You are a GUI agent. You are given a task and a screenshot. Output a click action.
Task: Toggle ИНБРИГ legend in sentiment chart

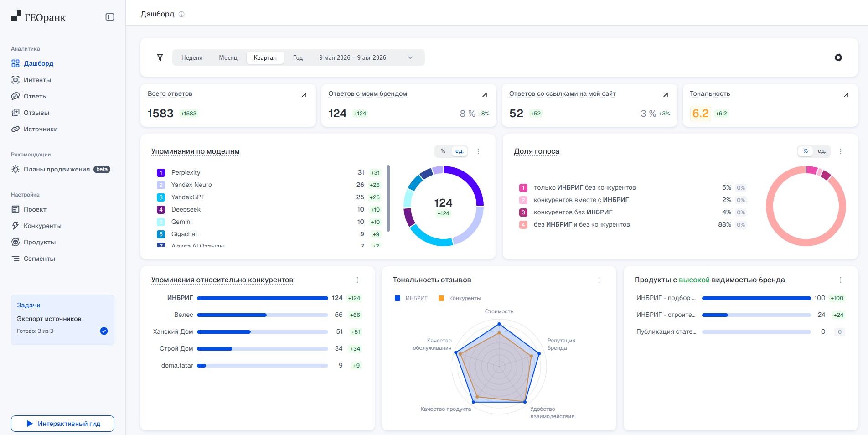coord(411,298)
